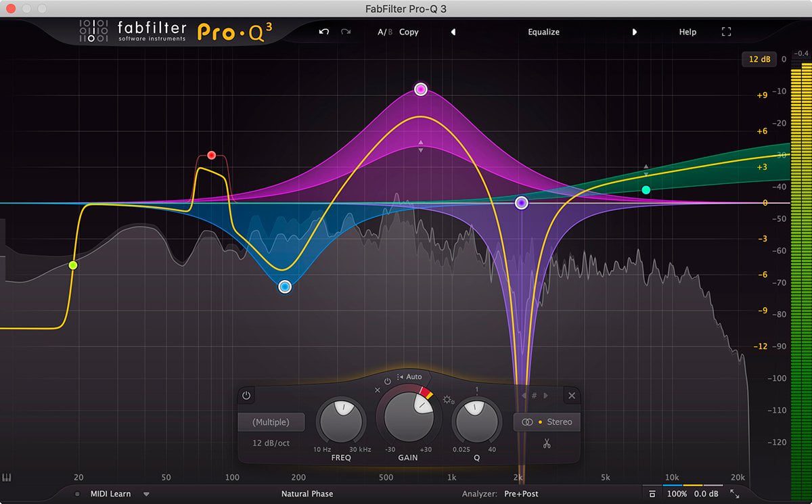Click the Pro-Q 3 product title
The image size is (812, 504).
tap(235, 31)
